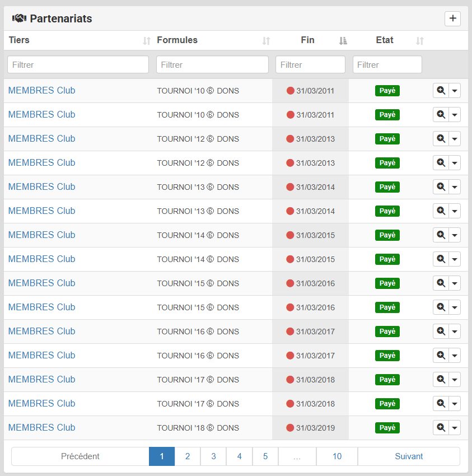View details of the first 31/03/2016 row via magnifier
This screenshot has height=476, width=472.
point(441,283)
